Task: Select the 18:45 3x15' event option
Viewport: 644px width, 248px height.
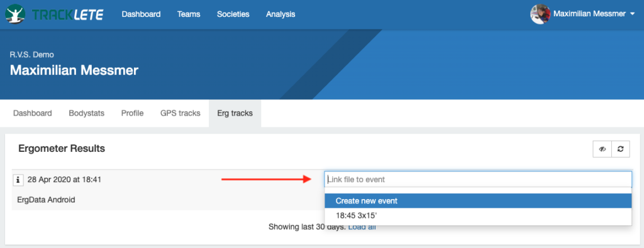Action: click(478, 215)
